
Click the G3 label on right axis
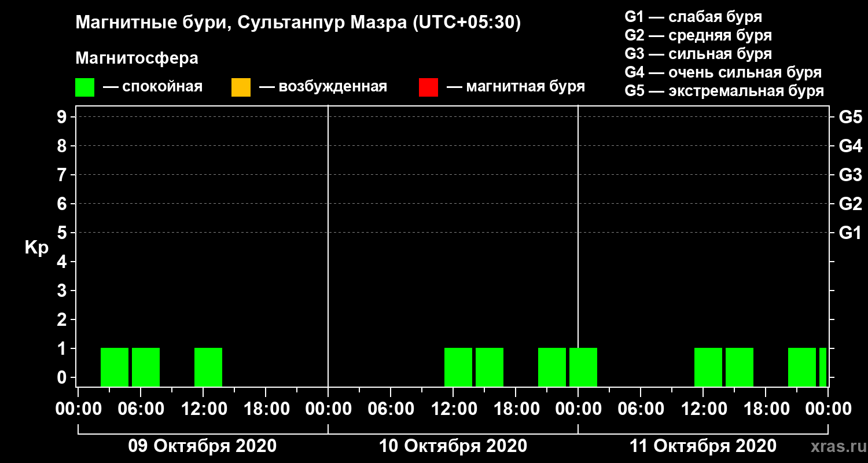pyautogui.click(x=850, y=175)
